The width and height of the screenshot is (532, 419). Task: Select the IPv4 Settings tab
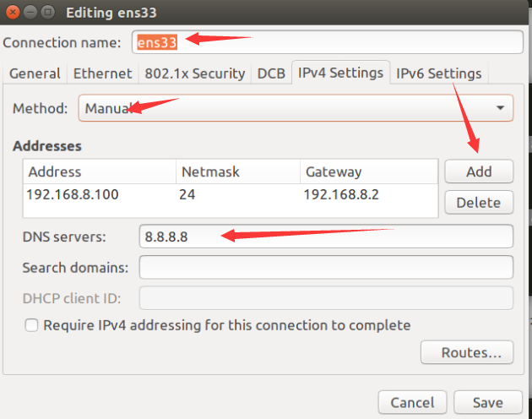[340, 73]
